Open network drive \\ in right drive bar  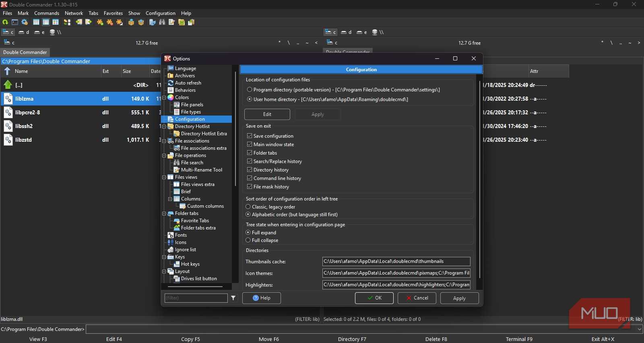378,32
